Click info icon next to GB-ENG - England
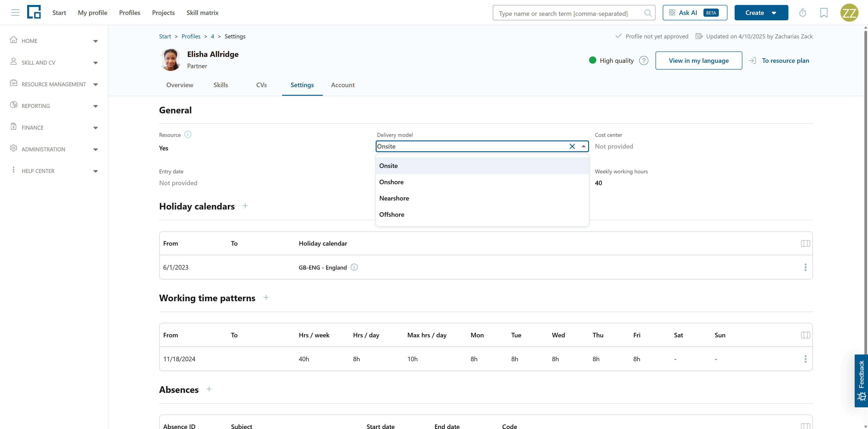This screenshot has width=868, height=429. pyautogui.click(x=354, y=267)
